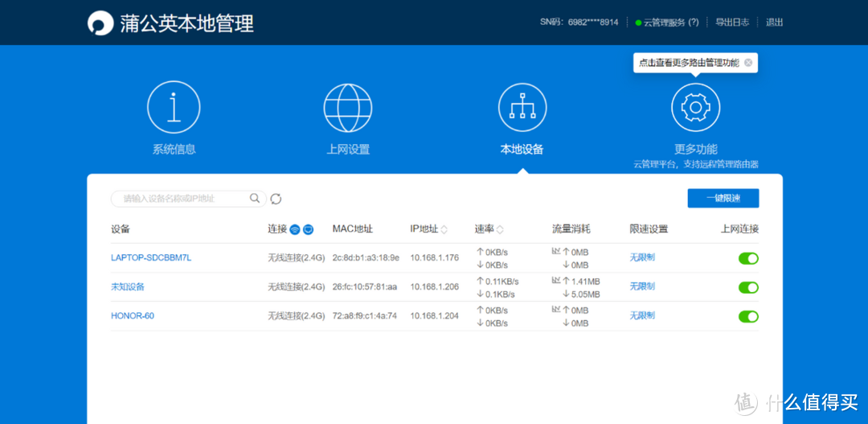The image size is (868, 424).
Task: Click the 蒲公英本地管理 title
Action: click(186, 23)
